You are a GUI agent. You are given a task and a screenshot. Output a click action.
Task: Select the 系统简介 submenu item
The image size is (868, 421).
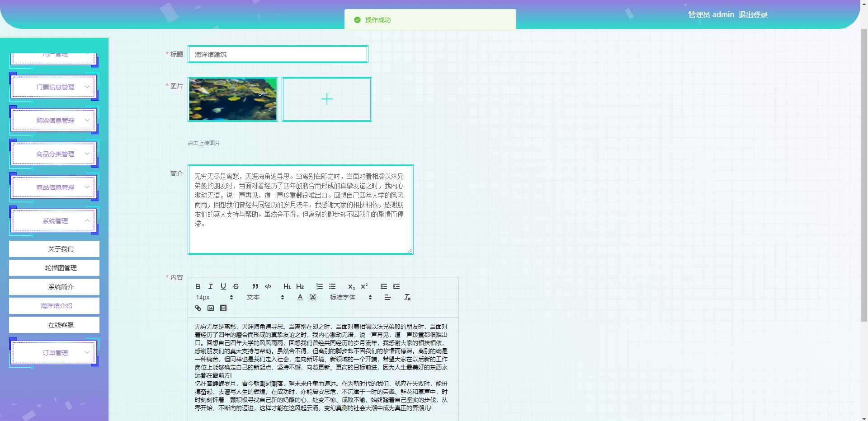click(54, 287)
